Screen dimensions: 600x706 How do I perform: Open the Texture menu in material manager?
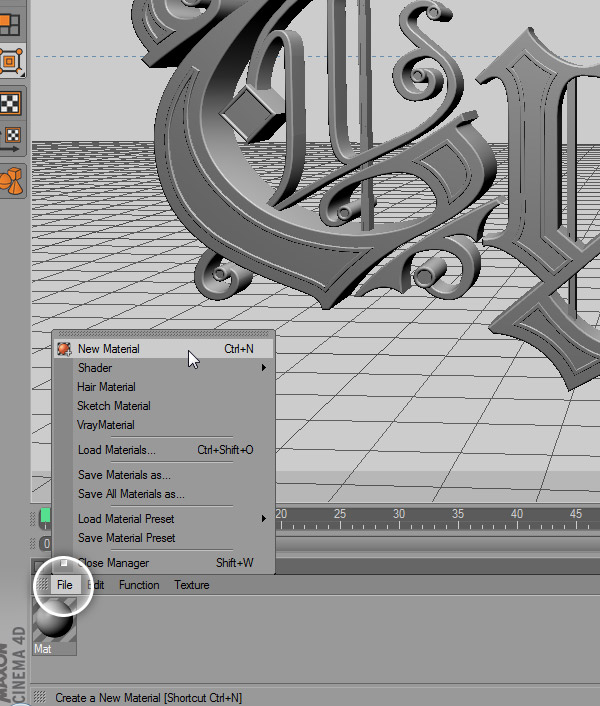(x=192, y=585)
